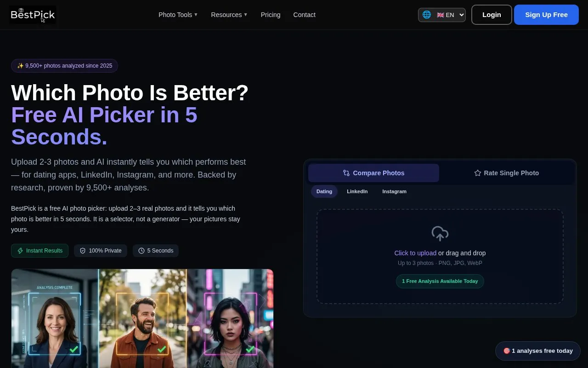Click the clock icon beside 5 Seconds
This screenshot has height=368, width=588.
(141, 251)
